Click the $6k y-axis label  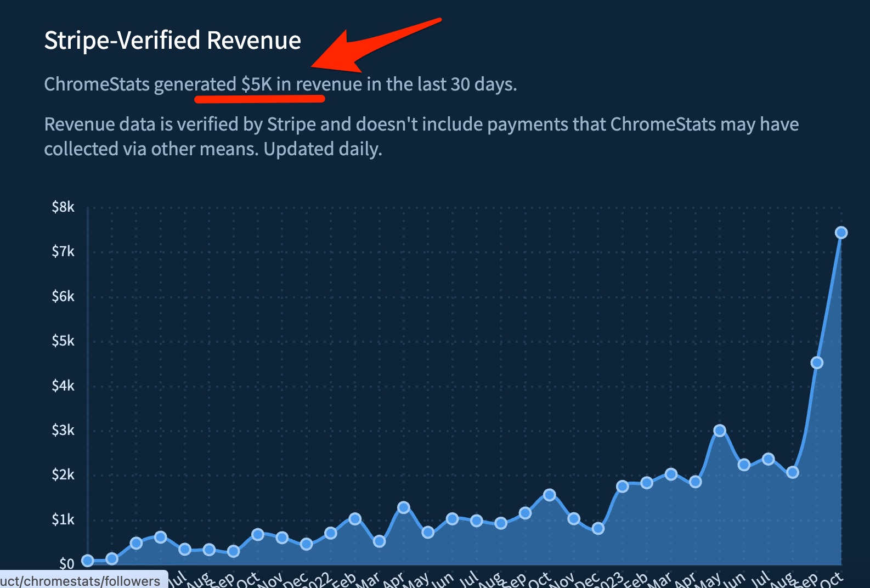tap(63, 297)
